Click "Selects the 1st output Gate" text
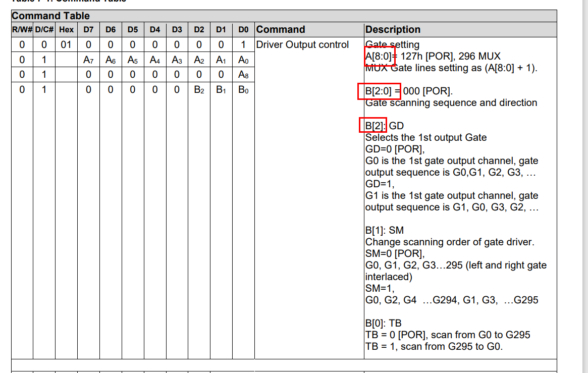 (426, 138)
